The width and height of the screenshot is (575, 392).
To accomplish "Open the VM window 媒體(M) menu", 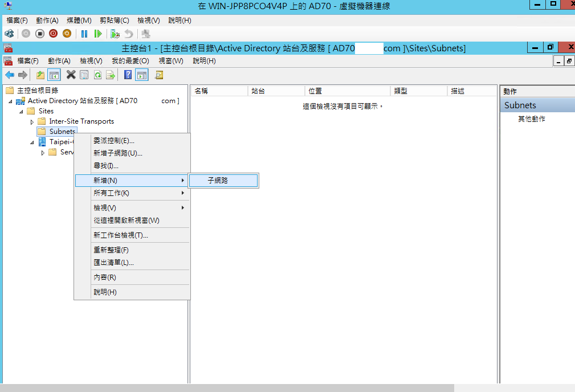I will click(79, 21).
